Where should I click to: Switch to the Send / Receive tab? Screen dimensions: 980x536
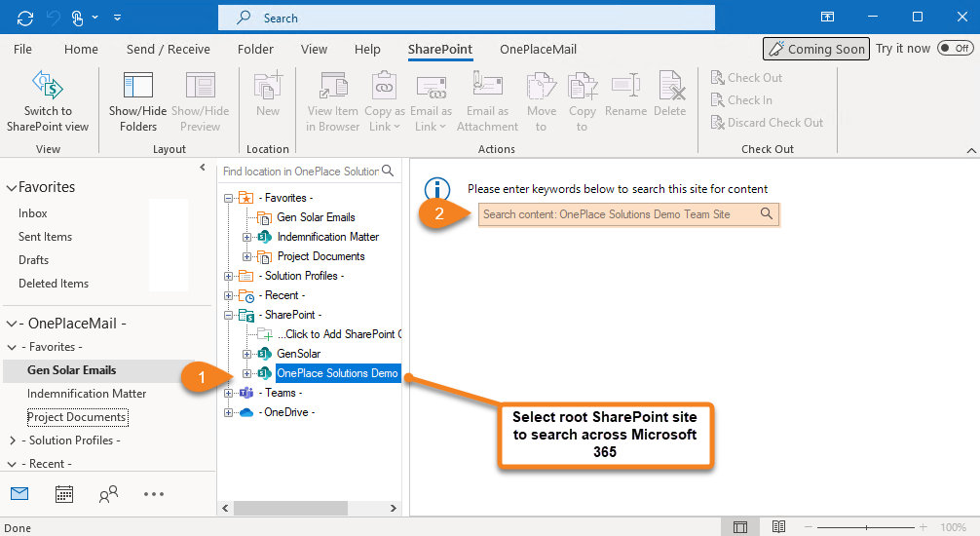169,49
